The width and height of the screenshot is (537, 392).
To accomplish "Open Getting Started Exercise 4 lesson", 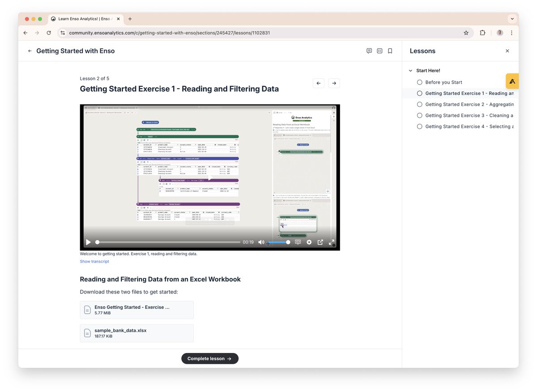I will click(469, 127).
